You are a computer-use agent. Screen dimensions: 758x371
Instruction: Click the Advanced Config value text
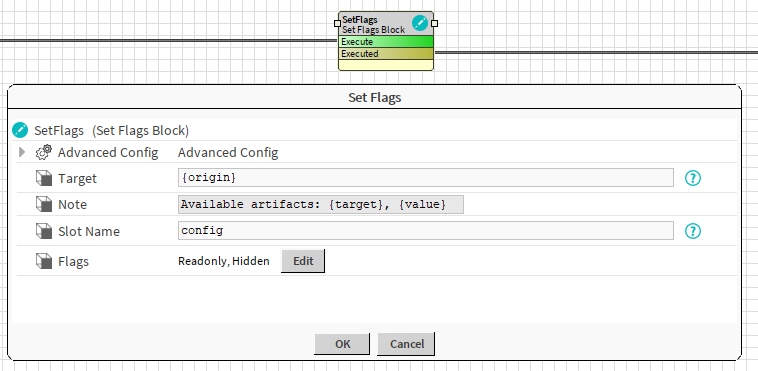click(228, 153)
